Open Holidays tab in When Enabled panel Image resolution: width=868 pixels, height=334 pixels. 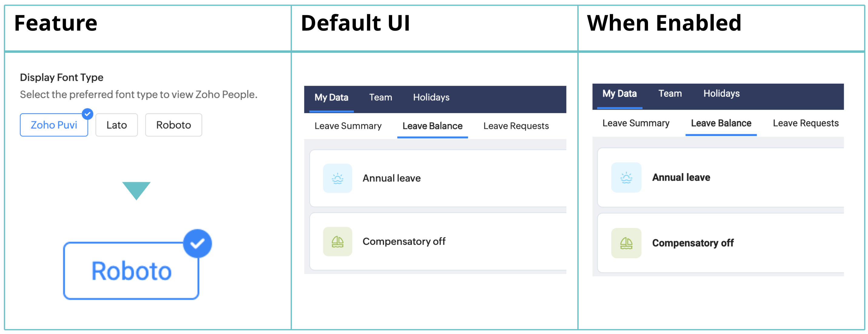[721, 94]
